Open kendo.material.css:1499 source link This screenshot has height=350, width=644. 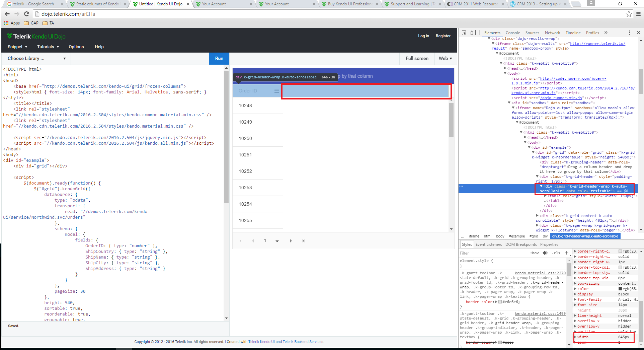[x=540, y=314]
